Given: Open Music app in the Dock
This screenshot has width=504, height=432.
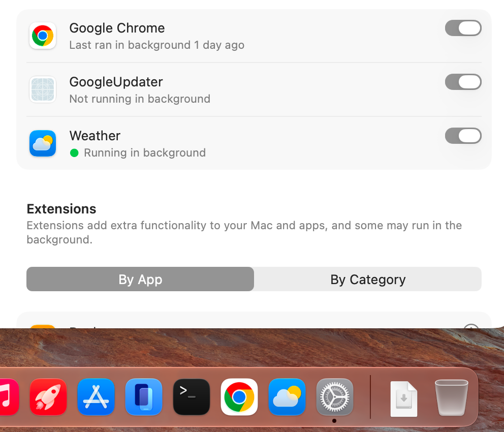Looking at the screenshot, I should pos(8,397).
